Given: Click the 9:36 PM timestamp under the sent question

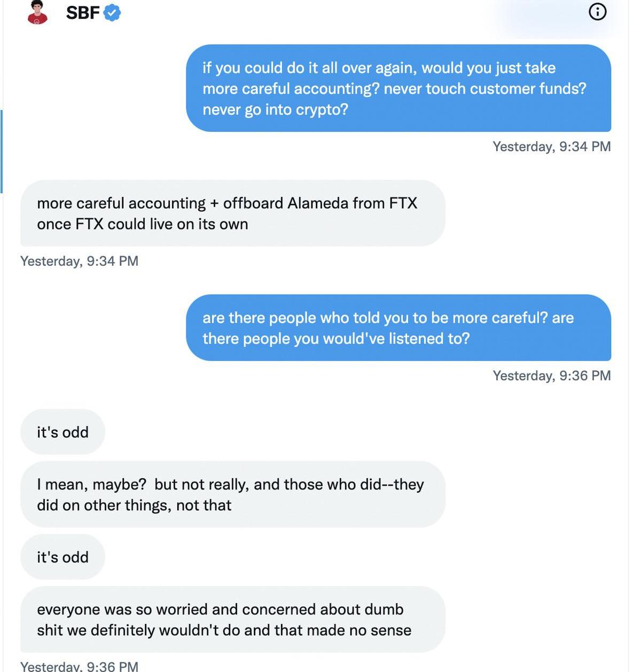Looking at the screenshot, I should [551, 376].
